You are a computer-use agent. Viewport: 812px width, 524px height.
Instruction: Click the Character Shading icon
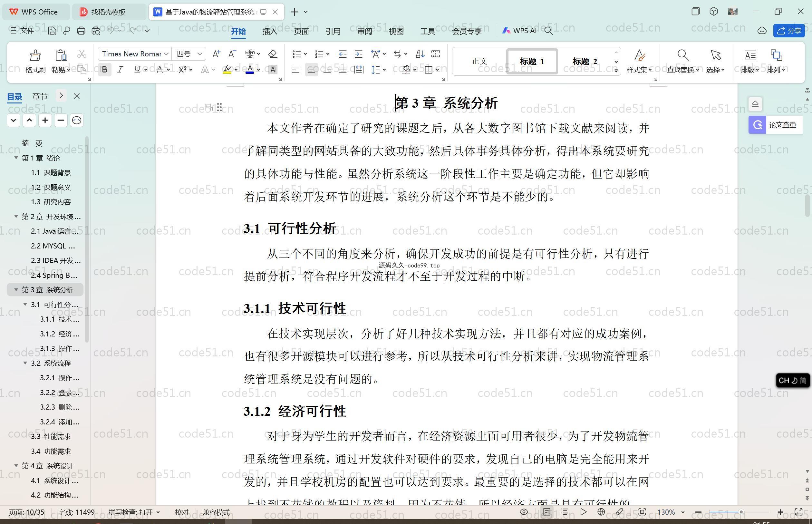point(273,70)
